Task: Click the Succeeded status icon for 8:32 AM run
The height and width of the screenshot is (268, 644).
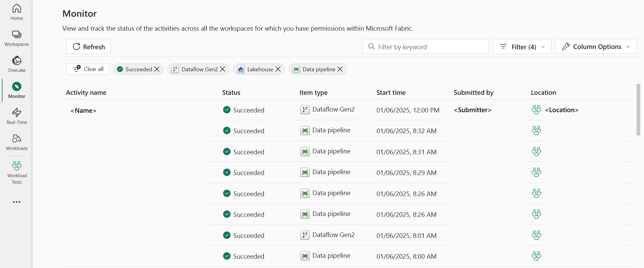Action: pos(227,130)
